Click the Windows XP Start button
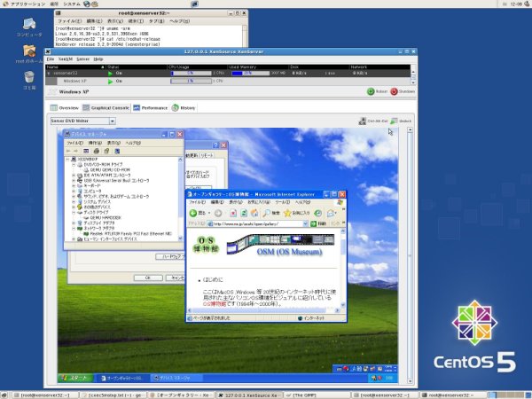Image resolution: width=532 pixels, height=399 pixels. [x=74, y=378]
